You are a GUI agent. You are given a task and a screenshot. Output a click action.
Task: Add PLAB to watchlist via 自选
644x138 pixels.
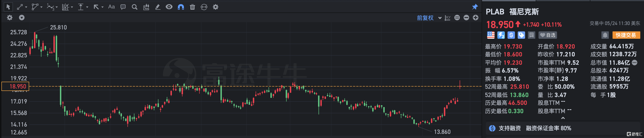pos(548,35)
